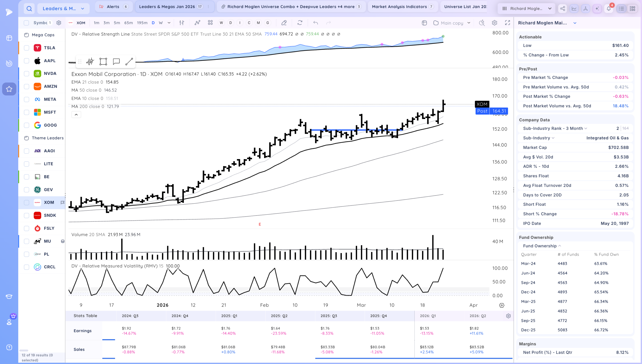Open the notifications bell icon
Image resolution: width=642 pixels, height=364 pixels.
click(x=609, y=9)
